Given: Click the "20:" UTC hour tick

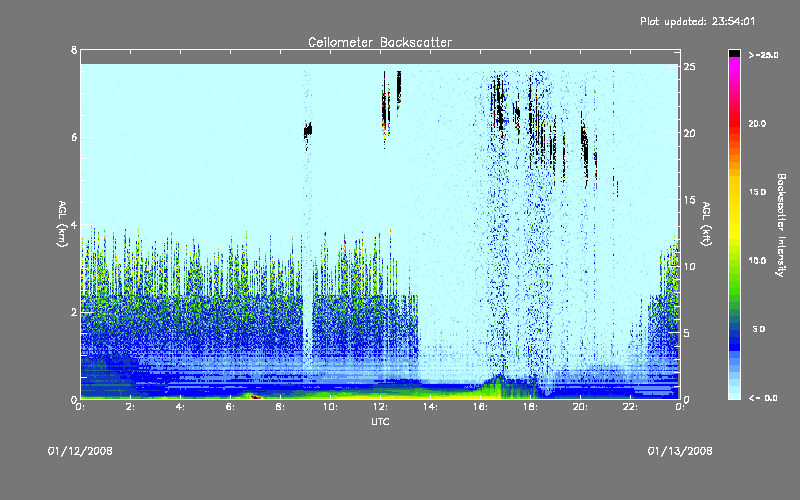Looking at the screenshot, I should coord(580,407).
